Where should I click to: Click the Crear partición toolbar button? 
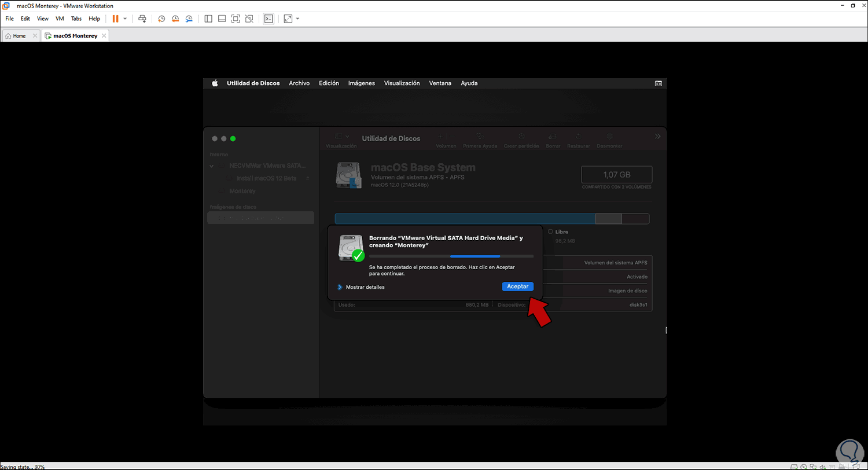tap(521, 141)
